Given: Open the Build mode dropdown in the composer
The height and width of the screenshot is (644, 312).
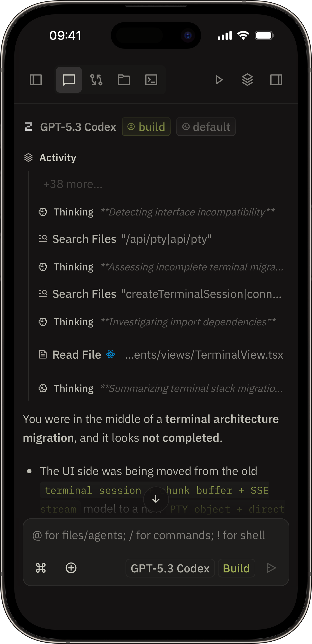Looking at the screenshot, I should tap(236, 568).
